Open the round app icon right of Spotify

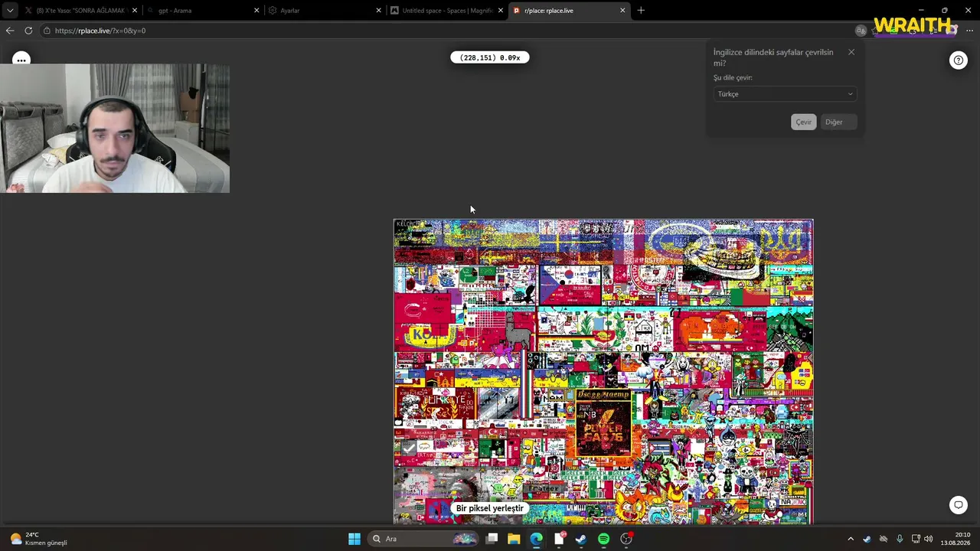(x=626, y=539)
